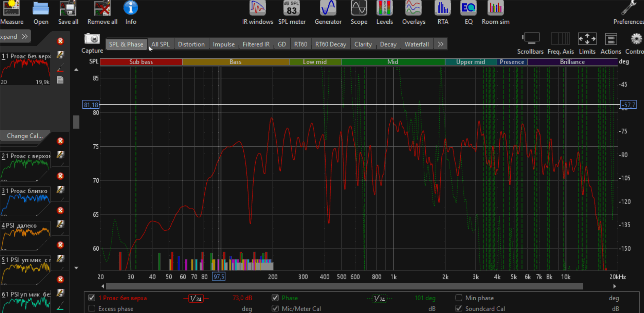Screen dimensions: 644x313
Task: Change trace colour of measurement 1
Action: coord(60,68)
